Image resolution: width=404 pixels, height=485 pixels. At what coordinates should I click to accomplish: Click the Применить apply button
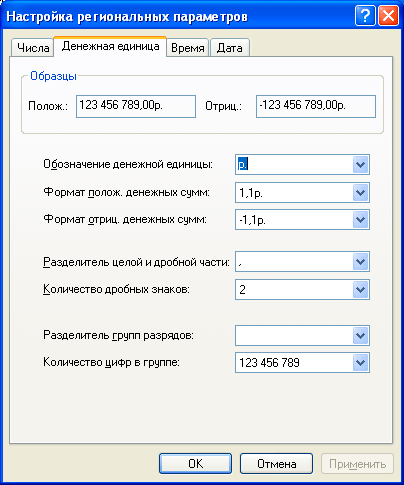point(357,463)
